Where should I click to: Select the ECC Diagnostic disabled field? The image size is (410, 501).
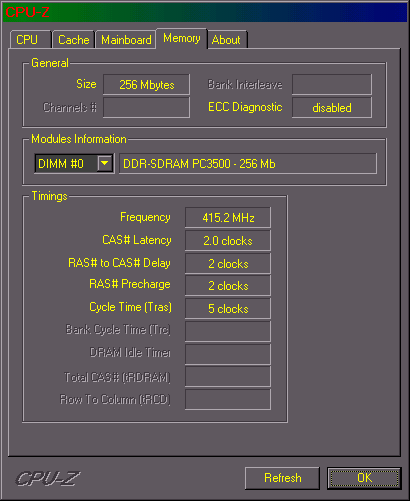[332, 107]
